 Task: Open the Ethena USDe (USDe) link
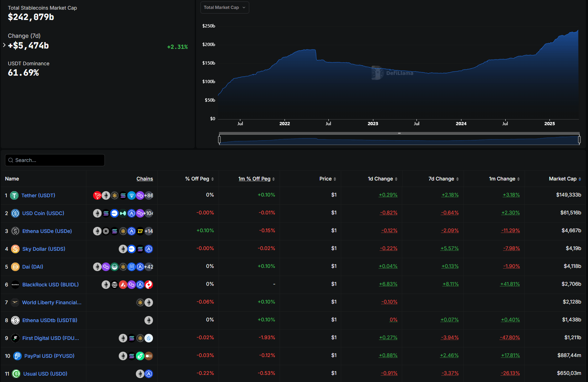click(47, 231)
